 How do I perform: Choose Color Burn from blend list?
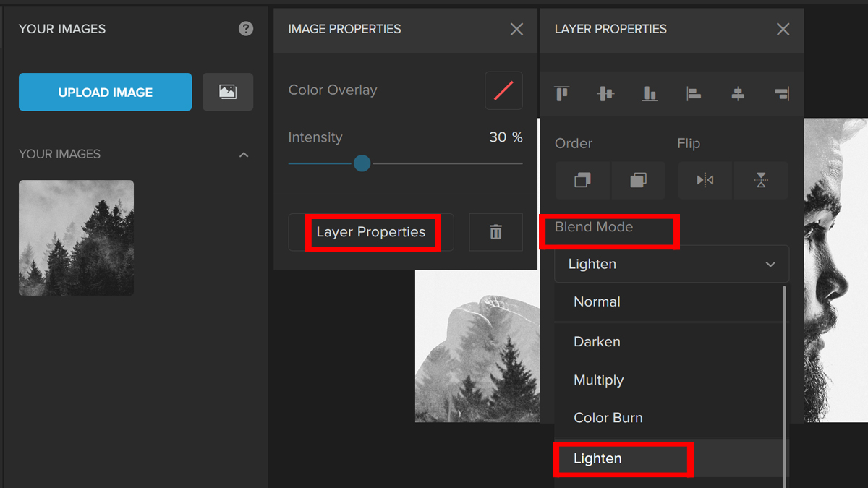click(x=608, y=418)
